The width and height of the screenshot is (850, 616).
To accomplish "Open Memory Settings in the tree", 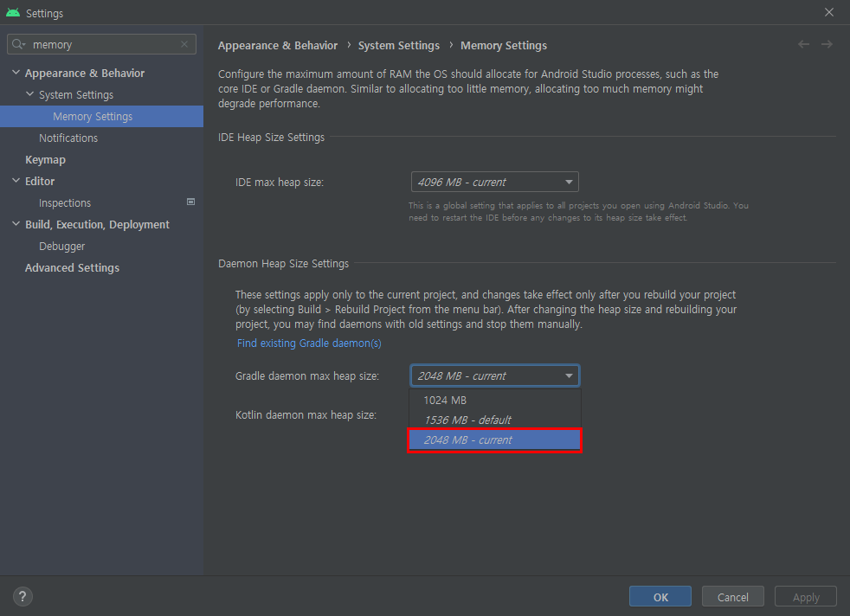I will pyautogui.click(x=101, y=117).
